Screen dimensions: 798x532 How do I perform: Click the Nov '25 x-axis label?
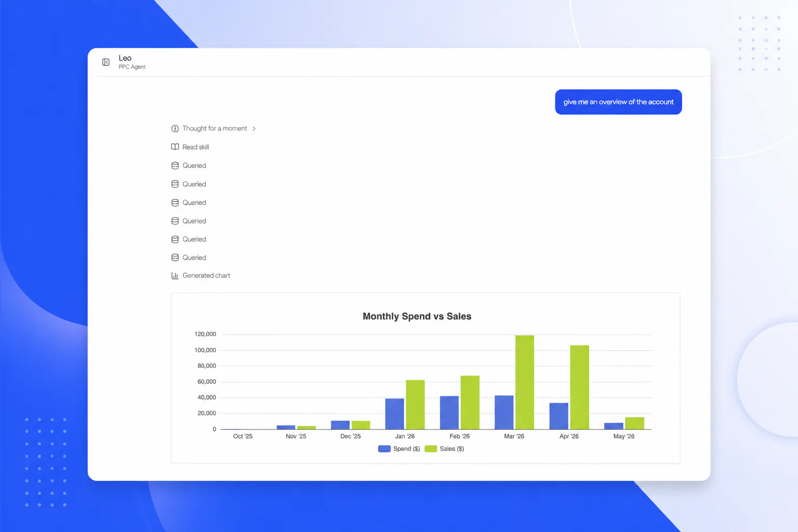(296, 436)
